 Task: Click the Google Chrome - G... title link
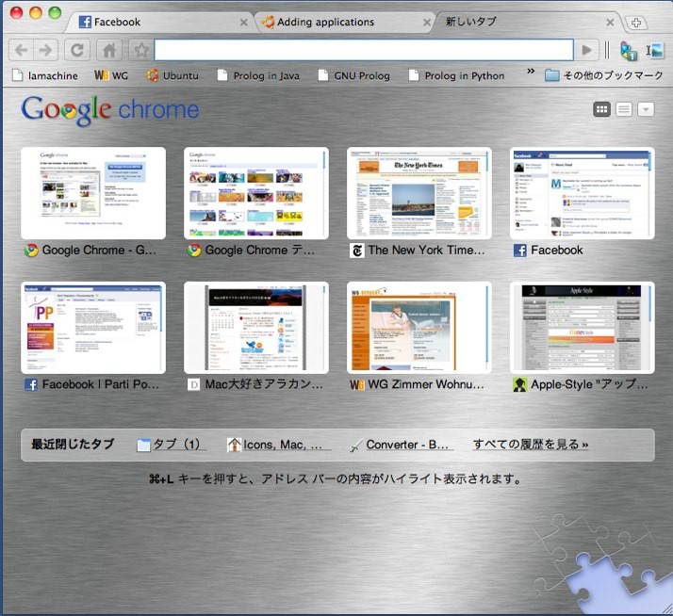point(99,251)
